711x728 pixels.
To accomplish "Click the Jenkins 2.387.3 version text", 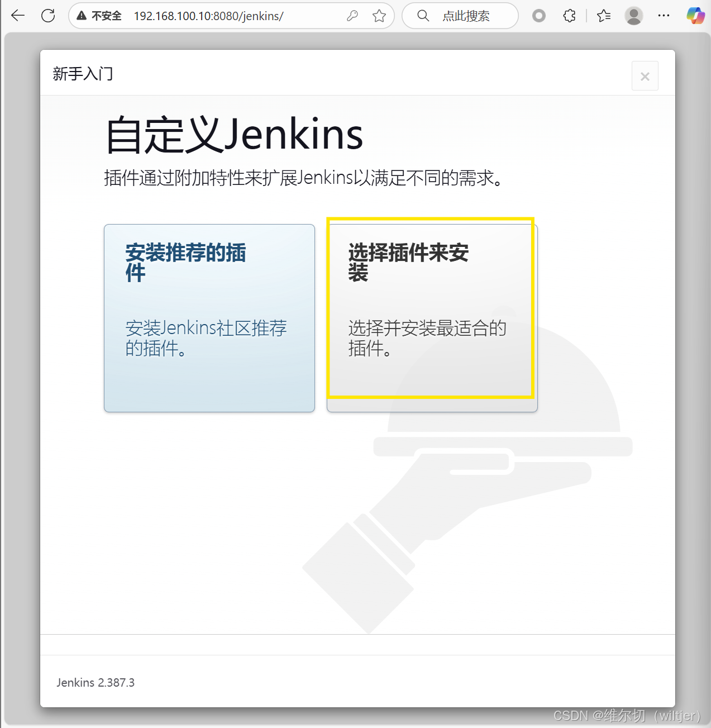I will point(95,682).
